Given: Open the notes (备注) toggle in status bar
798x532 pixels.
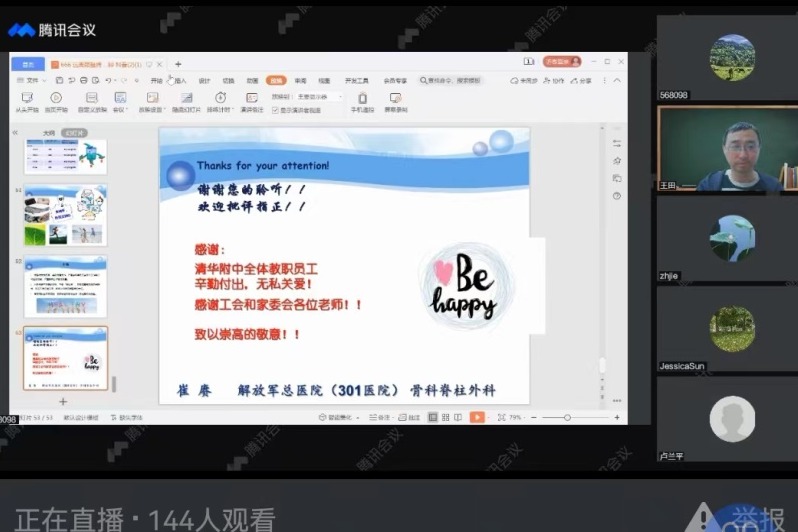Looking at the screenshot, I should (x=380, y=417).
